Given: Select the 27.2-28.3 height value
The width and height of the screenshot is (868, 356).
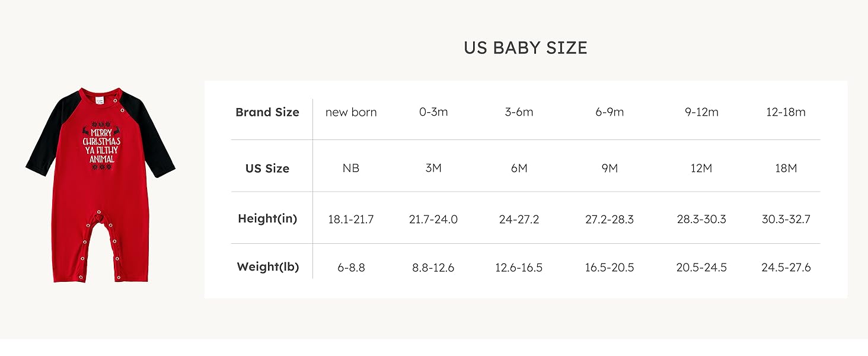Looking at the screenshot, I should (609, 220).
